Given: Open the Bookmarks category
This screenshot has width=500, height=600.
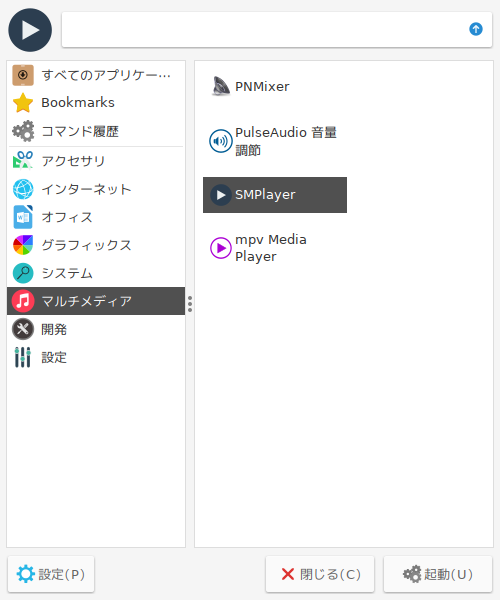Looking at the screenshot, I should [96, 103].
